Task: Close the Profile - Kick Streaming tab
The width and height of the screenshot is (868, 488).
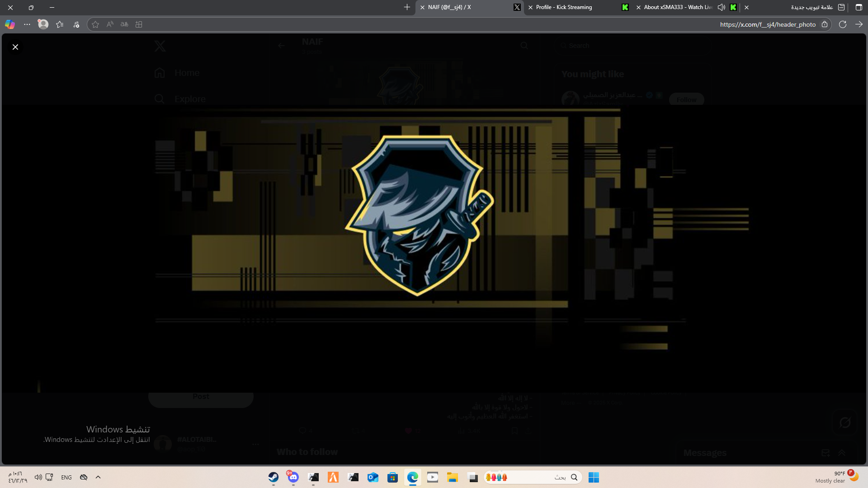Action: pos(530,7)
